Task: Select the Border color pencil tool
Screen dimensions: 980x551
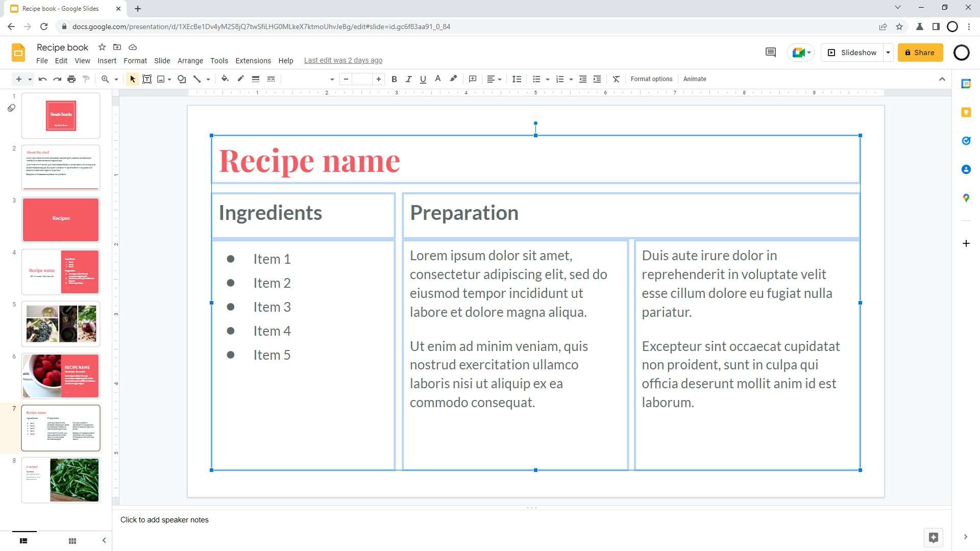Action: pos(240,79)
